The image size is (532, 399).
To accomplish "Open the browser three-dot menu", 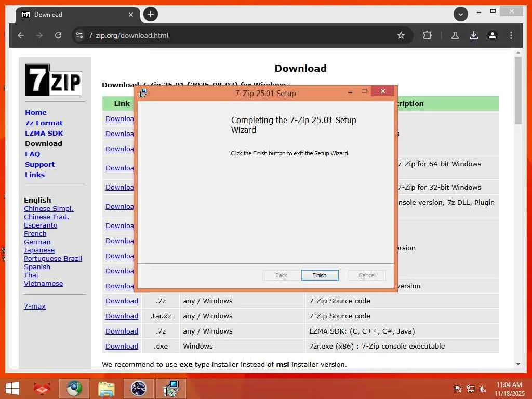I will click(x=511, y=35).
